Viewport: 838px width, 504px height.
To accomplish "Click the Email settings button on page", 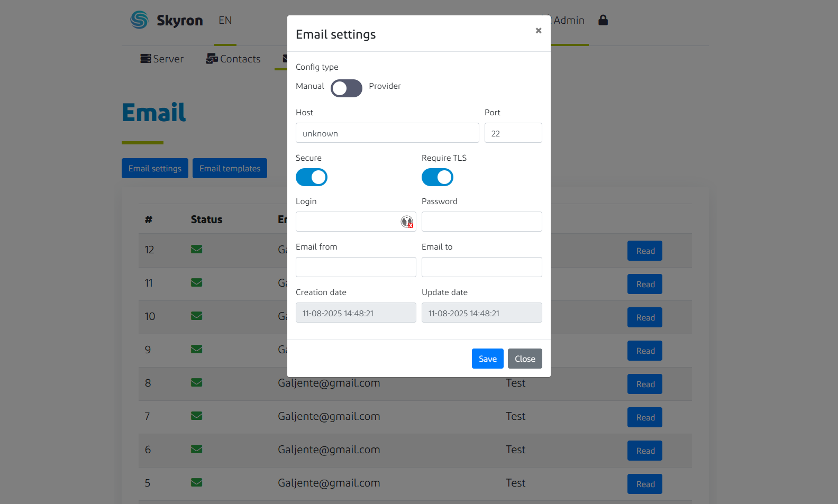I will [155, 168].
